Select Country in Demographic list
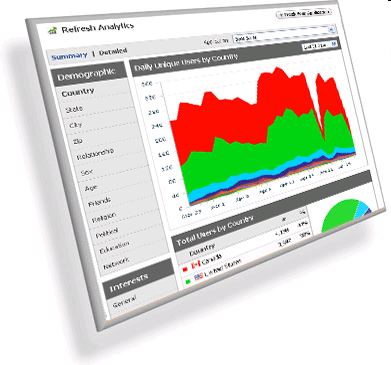The image size is (391, 365). pos(78,92)
